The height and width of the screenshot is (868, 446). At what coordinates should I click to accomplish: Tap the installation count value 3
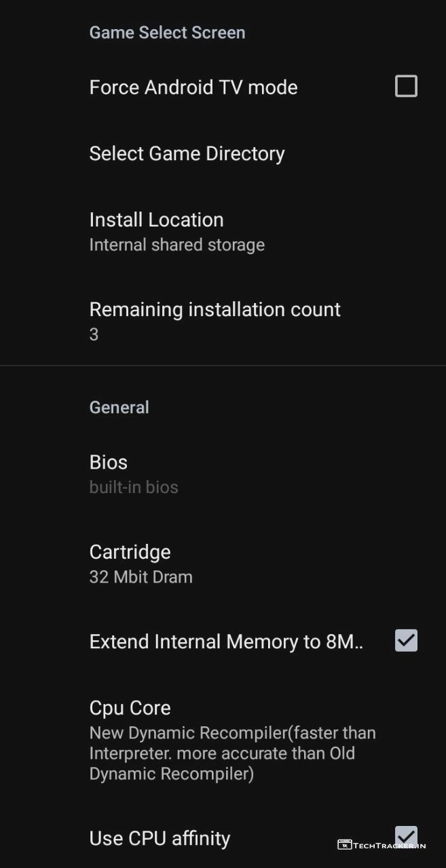(94, 334)
